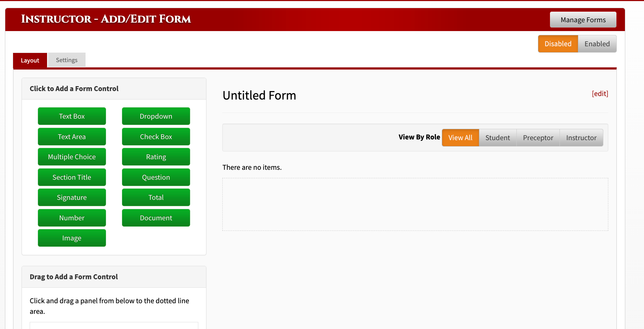The width and height of the screenshot is (644, 329).
Task: Add a Text Area control
Action: 72,137
